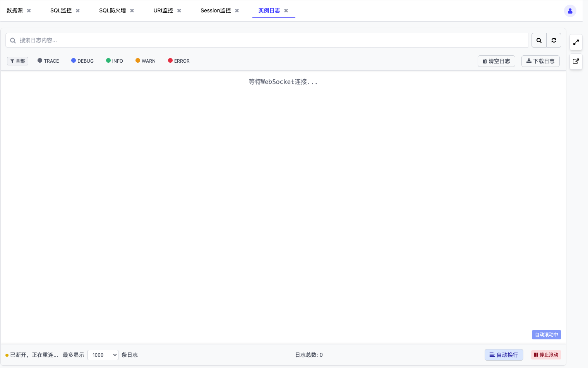This screenshot has height=368, width=588.
Task: Click the yellow connection status dot
Action: pos(7,355)
